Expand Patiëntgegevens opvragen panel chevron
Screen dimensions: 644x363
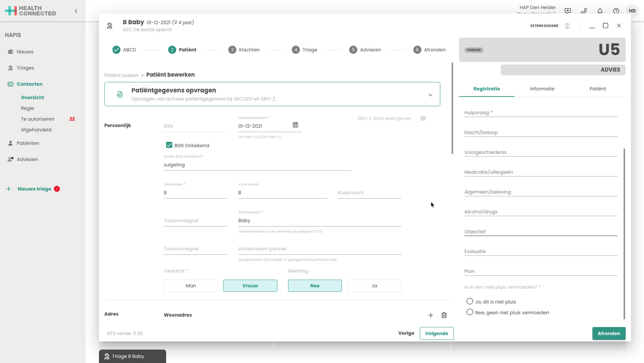pos(430,95)
